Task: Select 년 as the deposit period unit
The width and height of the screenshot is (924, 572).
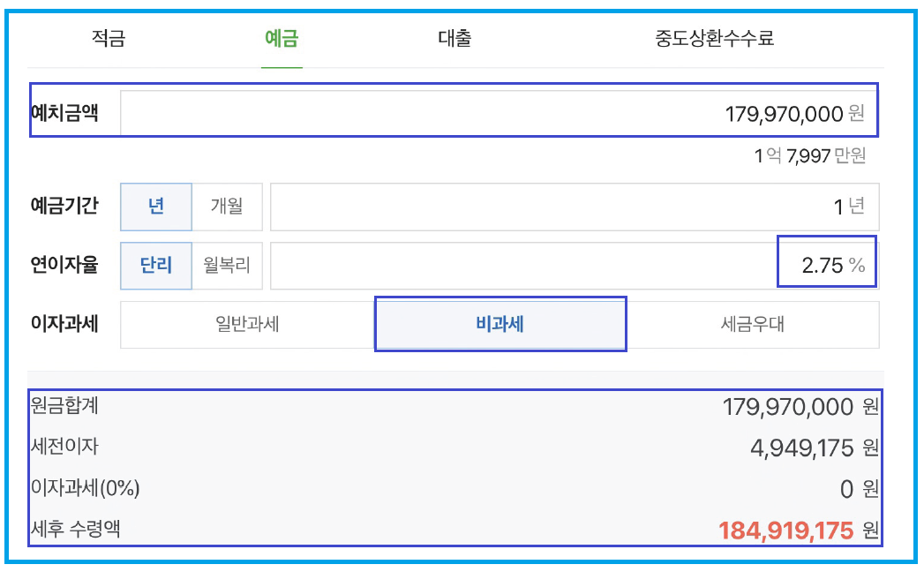Action: click(x=155, y=207)
